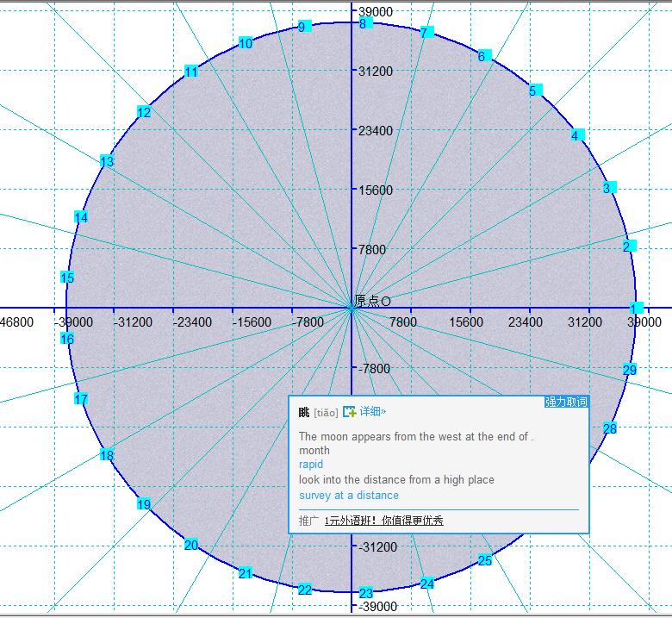Click the 31200 label on the vertical axis
The image size is (672, 618).
(x=376, y=72)
